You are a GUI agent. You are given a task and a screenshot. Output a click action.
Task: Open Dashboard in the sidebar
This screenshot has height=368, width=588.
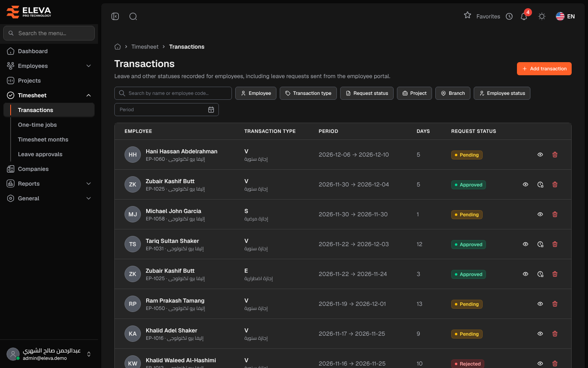click(x=49, y=51)
